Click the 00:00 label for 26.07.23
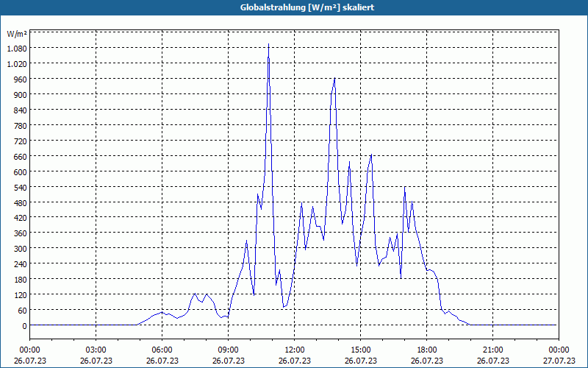Viewport: 588px width, 368px height. coord(29,350)
